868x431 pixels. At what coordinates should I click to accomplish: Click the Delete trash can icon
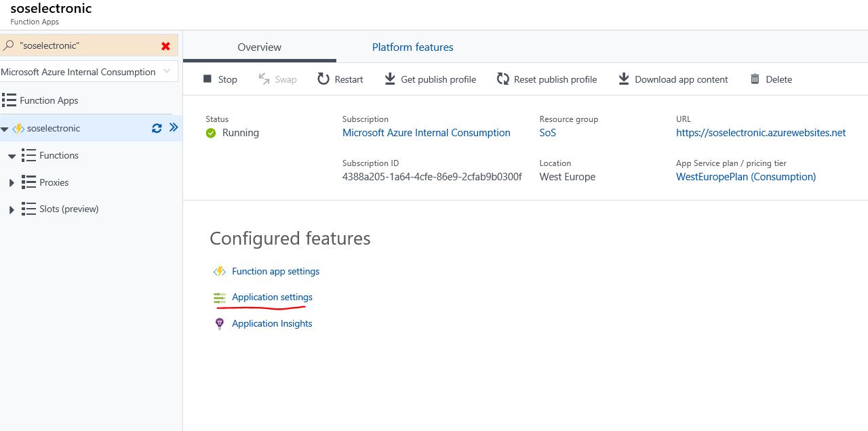[755, 79]
